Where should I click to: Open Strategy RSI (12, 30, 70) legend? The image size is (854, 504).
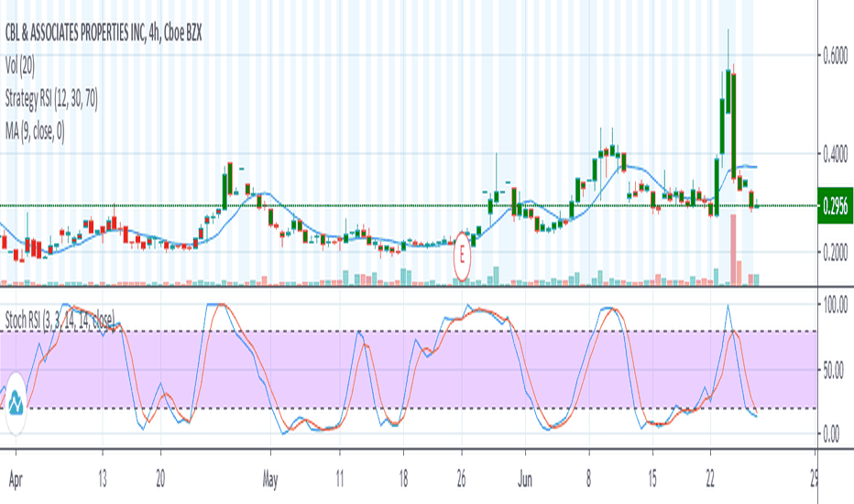coord(51,99)
